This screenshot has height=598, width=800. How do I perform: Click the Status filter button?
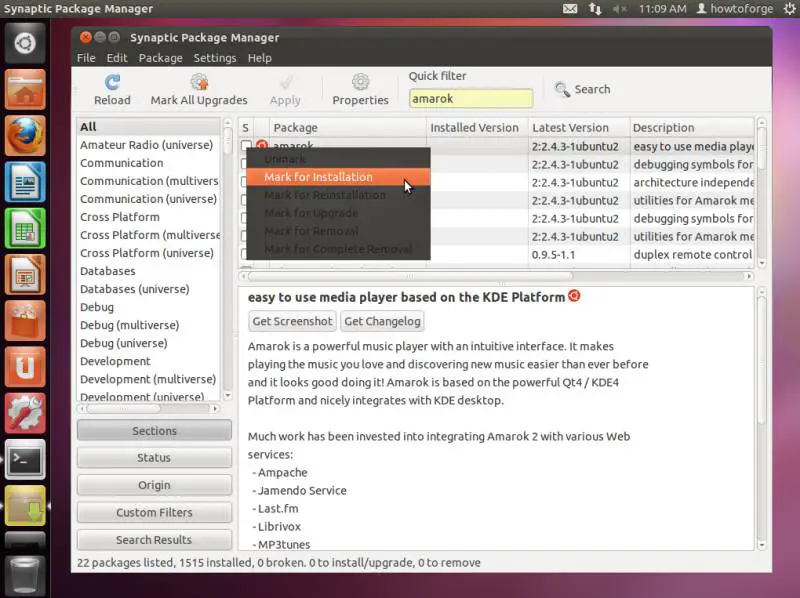[154, 458]
